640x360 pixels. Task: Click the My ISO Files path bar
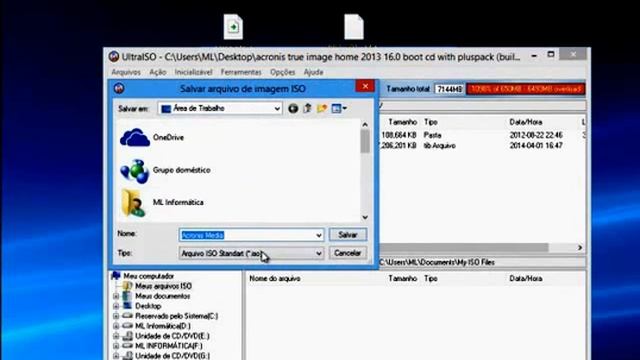(483, 262)
